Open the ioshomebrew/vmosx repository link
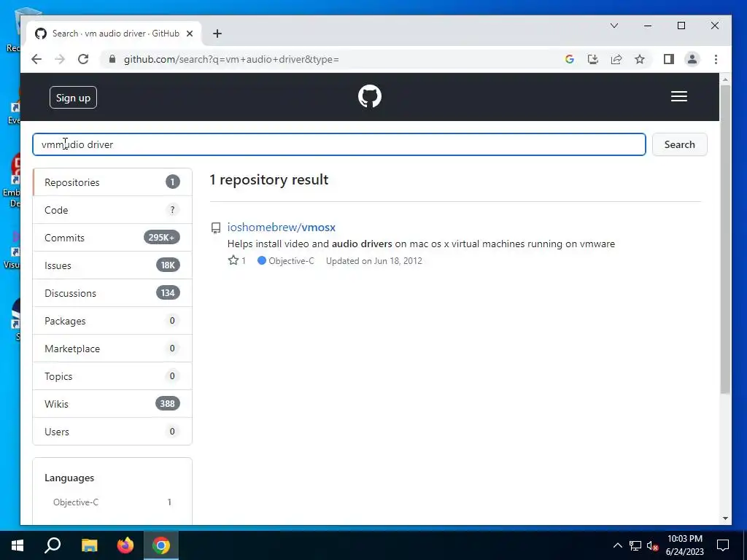This screenshot has width=747, height=560. (x=281, y=227)
